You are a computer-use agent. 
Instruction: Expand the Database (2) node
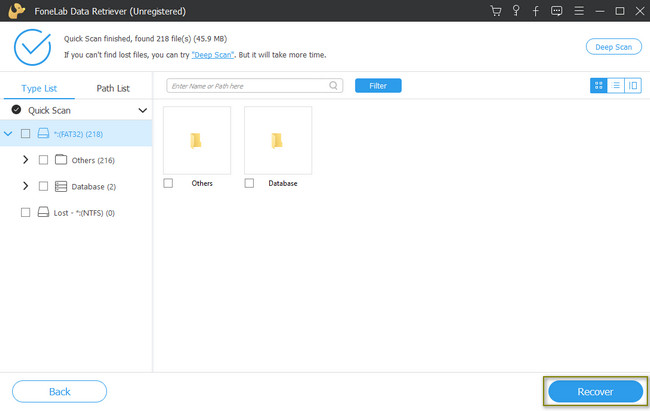click(x=26, y=186)
